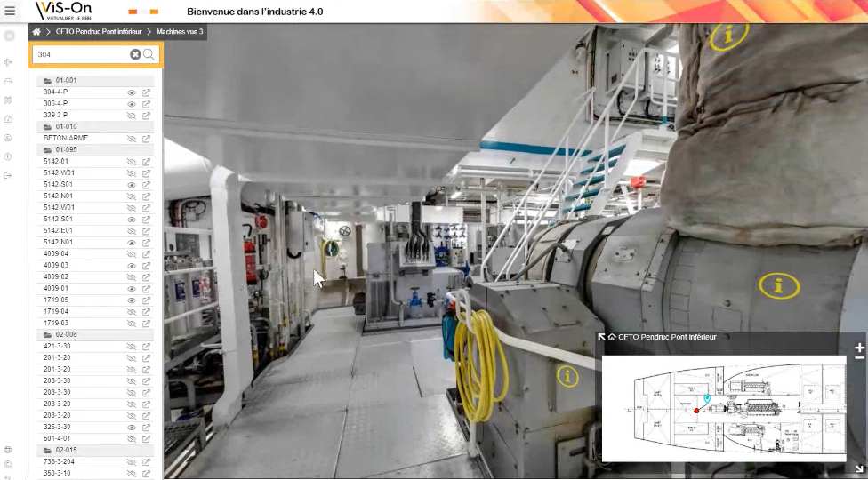868x480 pixels.
Task: Clear the search field text
Action: tap(135, 54)
